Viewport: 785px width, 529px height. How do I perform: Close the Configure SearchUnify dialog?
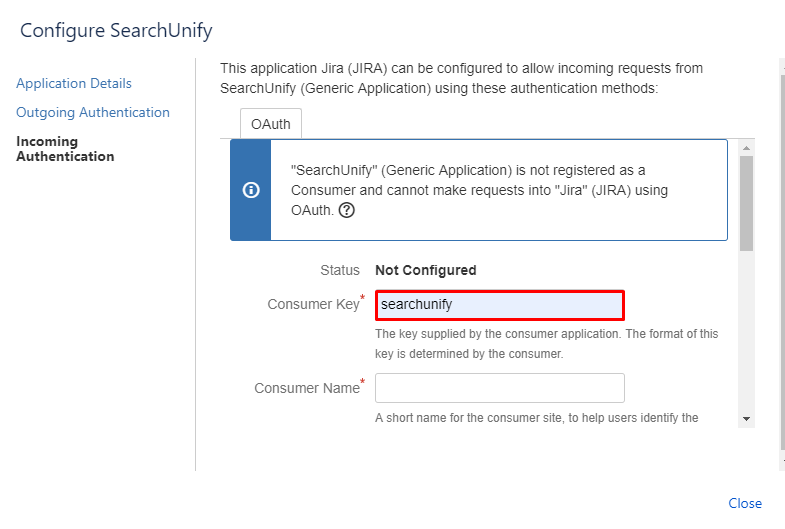745,503
